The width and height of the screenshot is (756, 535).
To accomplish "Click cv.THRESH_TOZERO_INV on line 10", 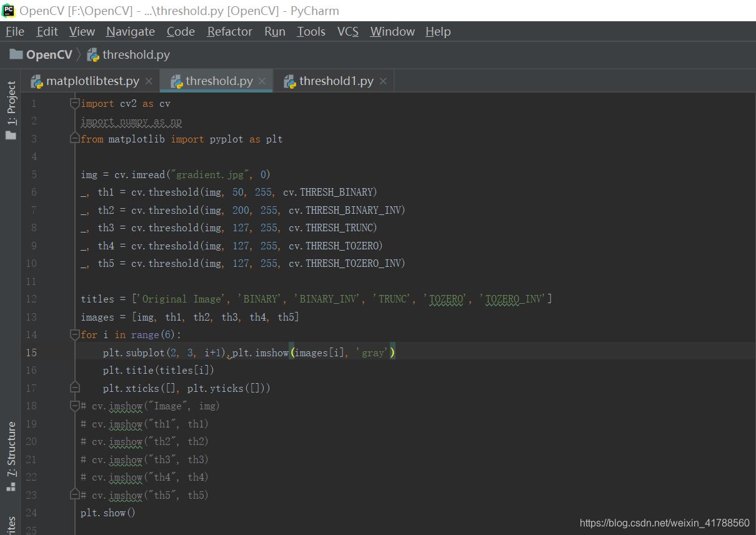I will tap(346, 263).
